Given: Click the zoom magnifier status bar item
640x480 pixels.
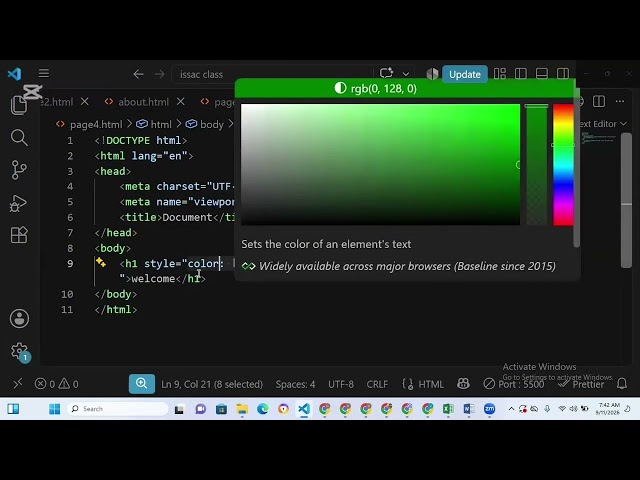Looking at the screenshot, I should [142, 384].
